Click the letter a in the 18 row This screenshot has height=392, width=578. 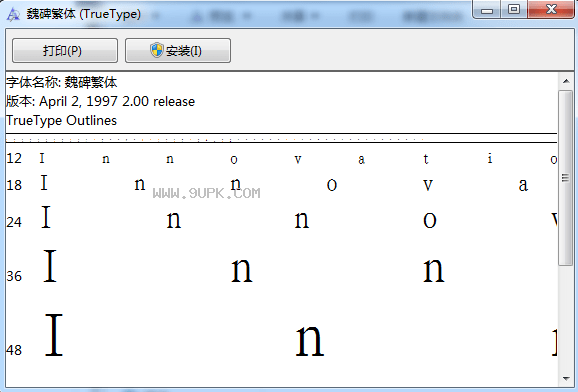[x=523, y=185]
